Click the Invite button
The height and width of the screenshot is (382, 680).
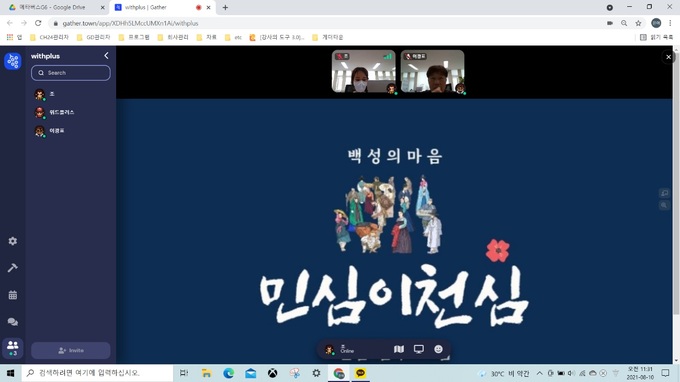click(x=71, y=350)
